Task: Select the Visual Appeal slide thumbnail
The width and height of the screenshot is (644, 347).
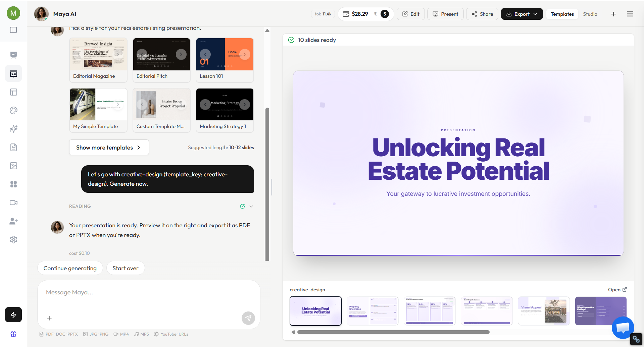Action: (x=544, y=311)
